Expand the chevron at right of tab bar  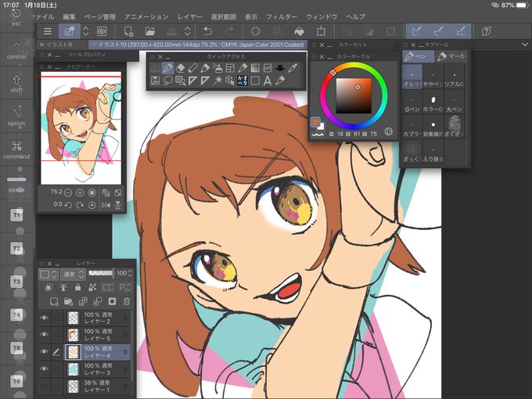(x=524, y=45)
